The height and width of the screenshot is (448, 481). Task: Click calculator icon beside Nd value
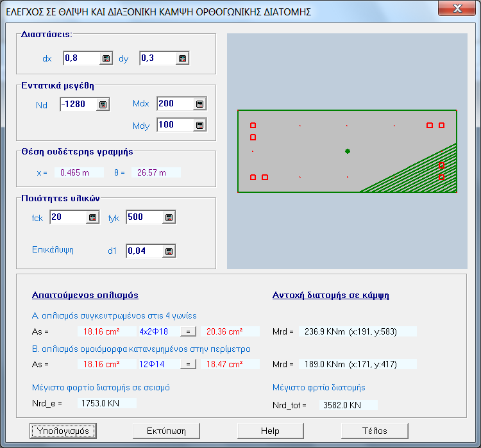pos(103,104)
